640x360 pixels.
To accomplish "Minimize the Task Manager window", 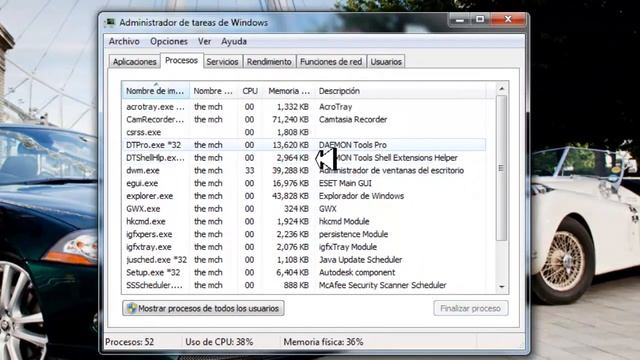I will pos(460,20).
